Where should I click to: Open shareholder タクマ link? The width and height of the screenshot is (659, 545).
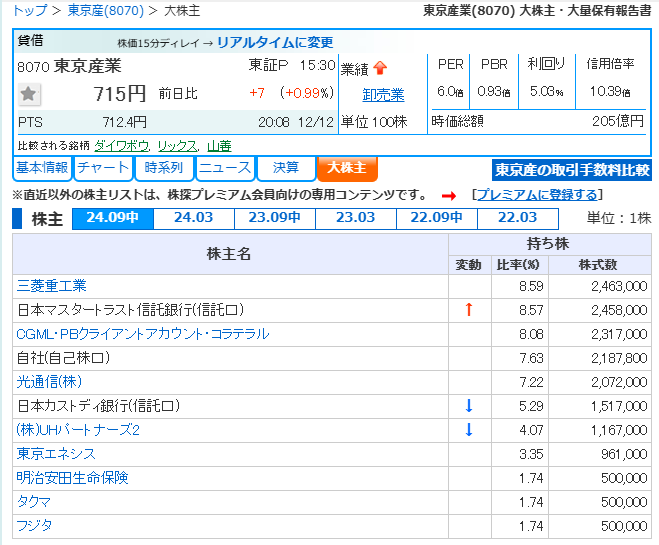pos(34,502)
